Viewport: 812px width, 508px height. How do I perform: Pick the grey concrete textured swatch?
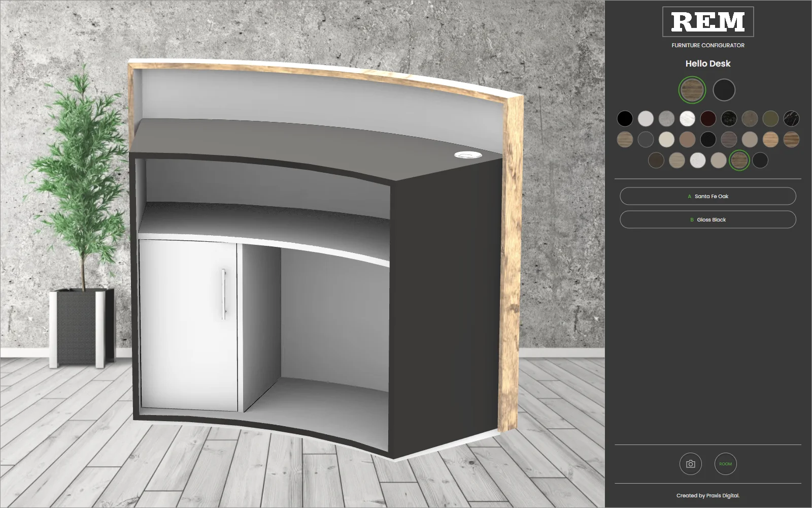point(666,118)
